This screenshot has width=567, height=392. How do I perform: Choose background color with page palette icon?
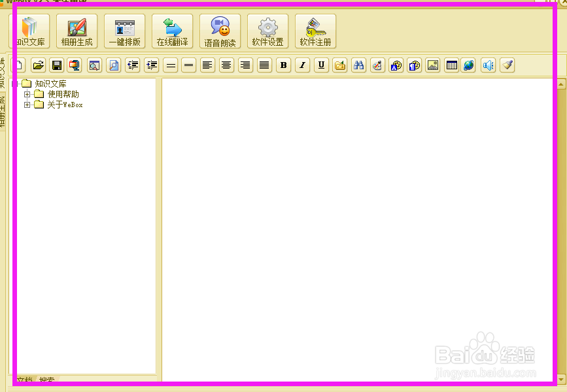[x=415, y=65]
